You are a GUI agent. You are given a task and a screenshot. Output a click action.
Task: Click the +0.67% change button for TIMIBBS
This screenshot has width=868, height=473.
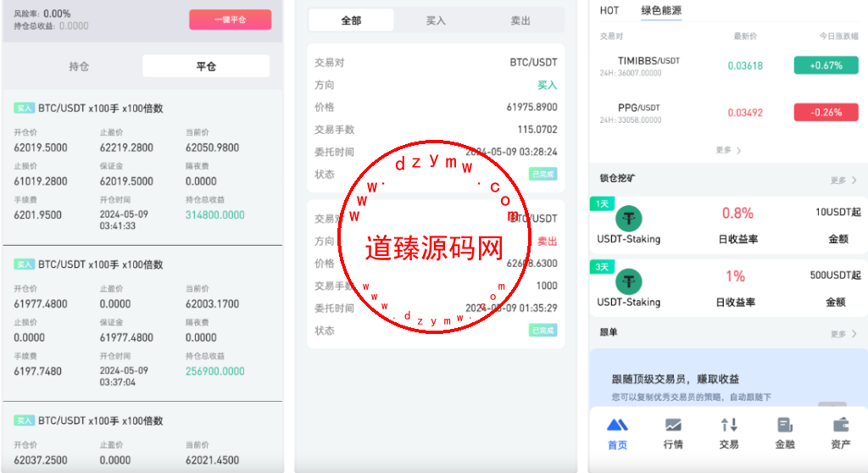tap(826, 65)
